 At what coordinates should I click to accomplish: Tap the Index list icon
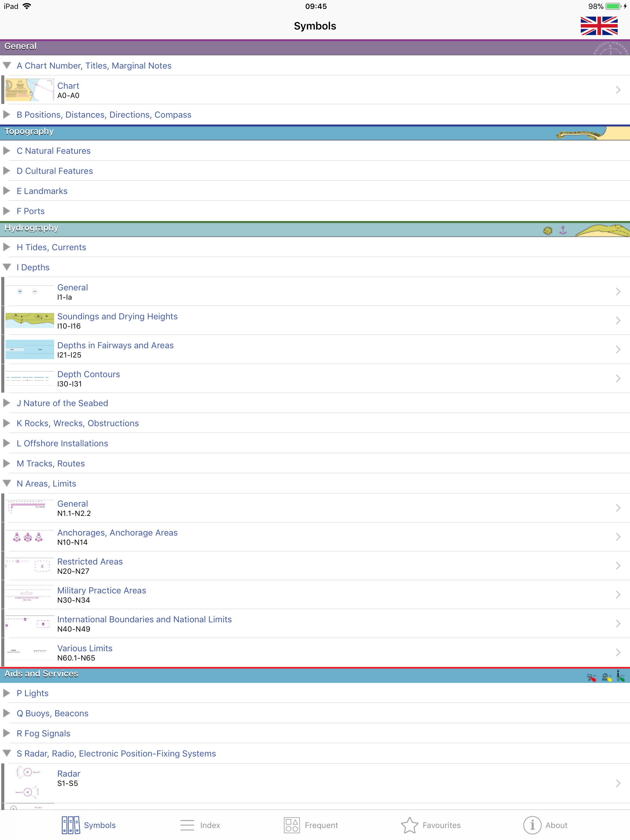tap(187, 825)
